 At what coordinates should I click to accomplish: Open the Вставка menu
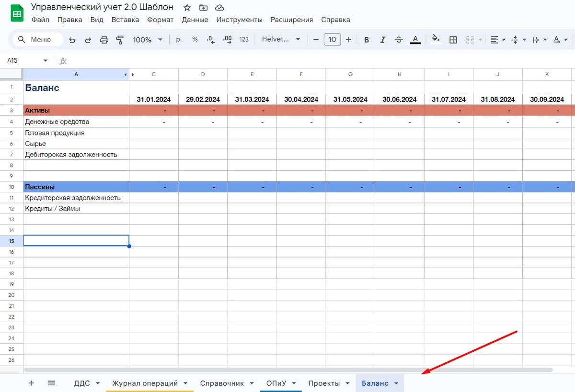point(125,20)
